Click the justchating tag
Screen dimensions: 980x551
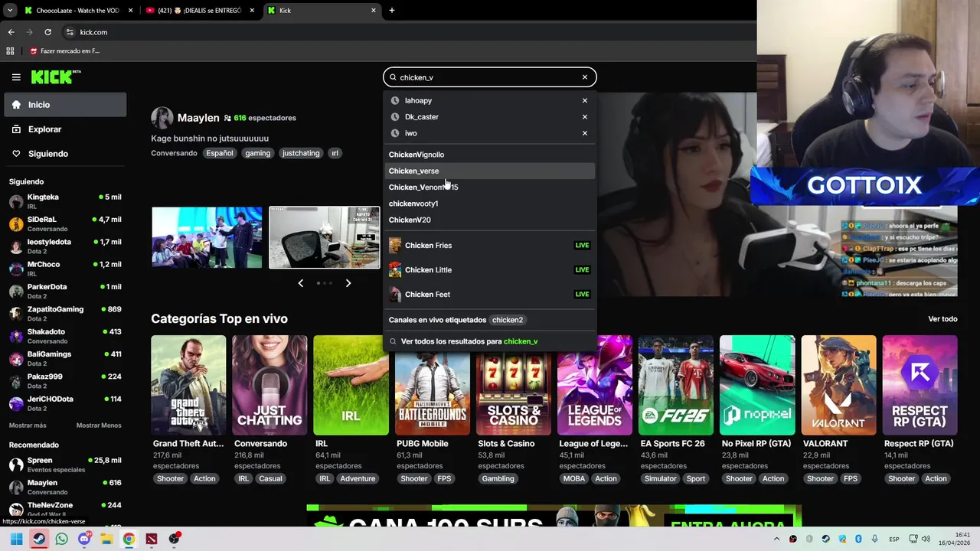301,153
